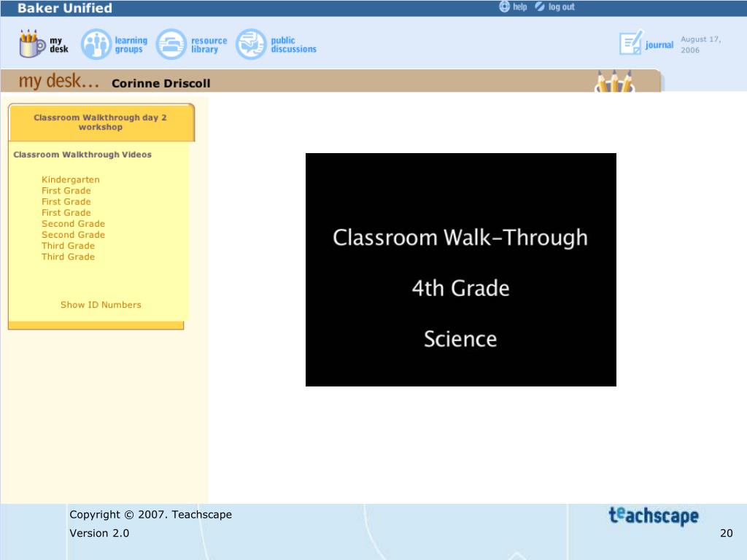Open the my desk mug icon
Viewport: 747px width, 560px height.
point(32,44)
